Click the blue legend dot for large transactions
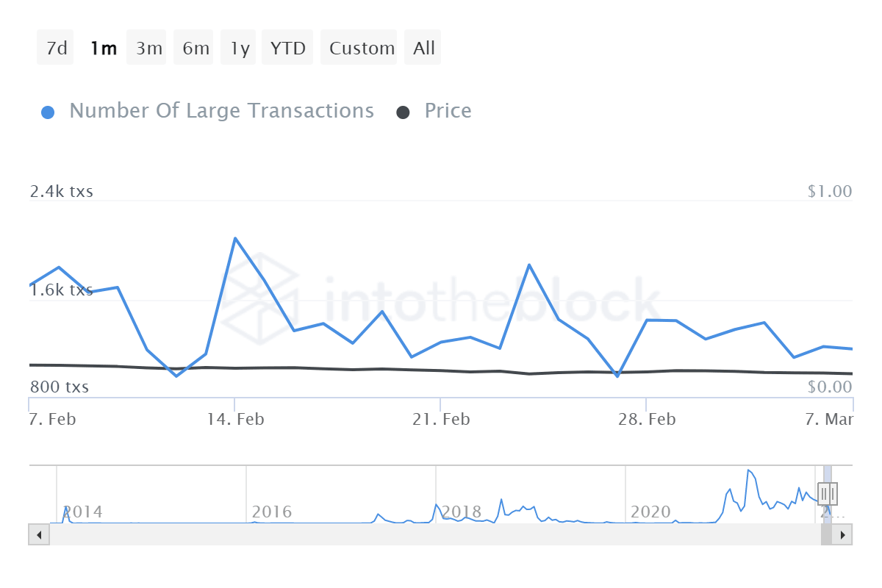This screenshot has height=588, width=882. click(x=48, y=110)
